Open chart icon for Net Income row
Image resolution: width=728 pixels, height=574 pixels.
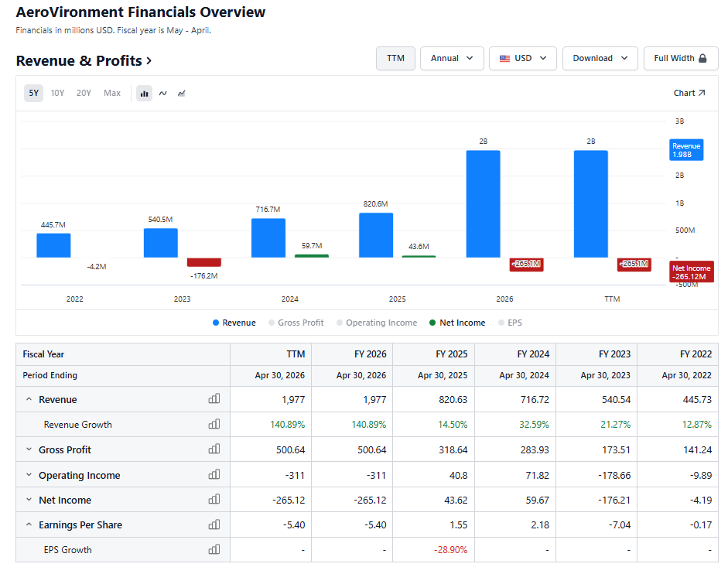point(214,500)
